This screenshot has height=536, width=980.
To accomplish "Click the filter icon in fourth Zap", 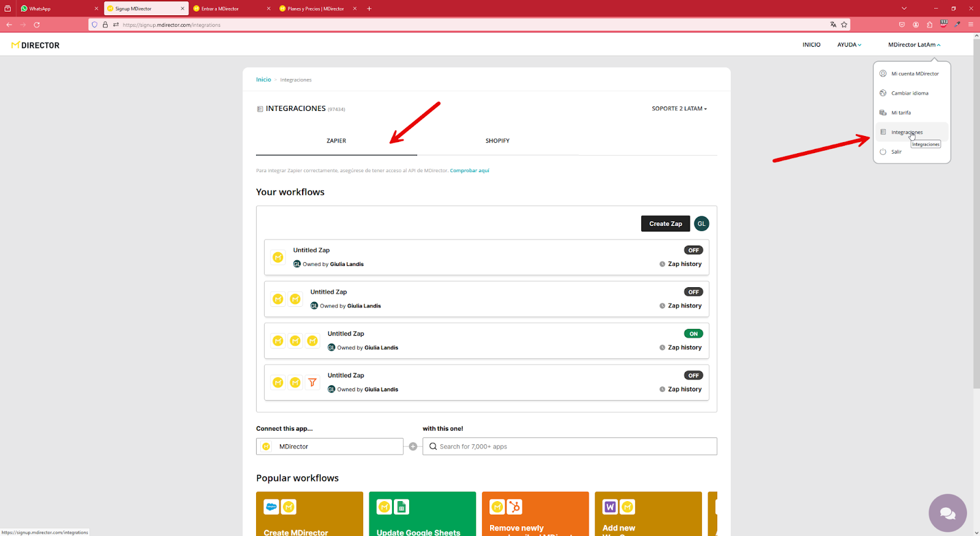I will tap(312, 382).
